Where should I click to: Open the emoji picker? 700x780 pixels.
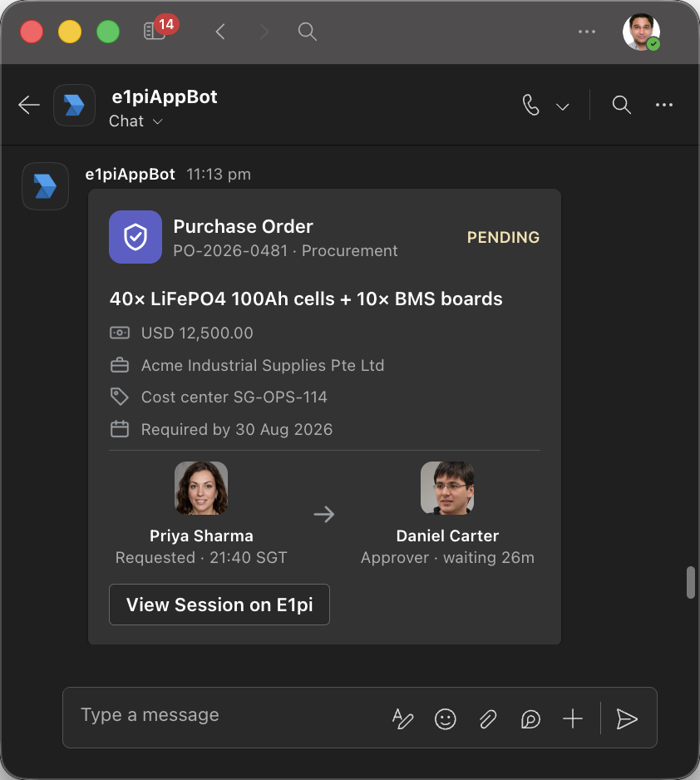[x=446, y=718]
